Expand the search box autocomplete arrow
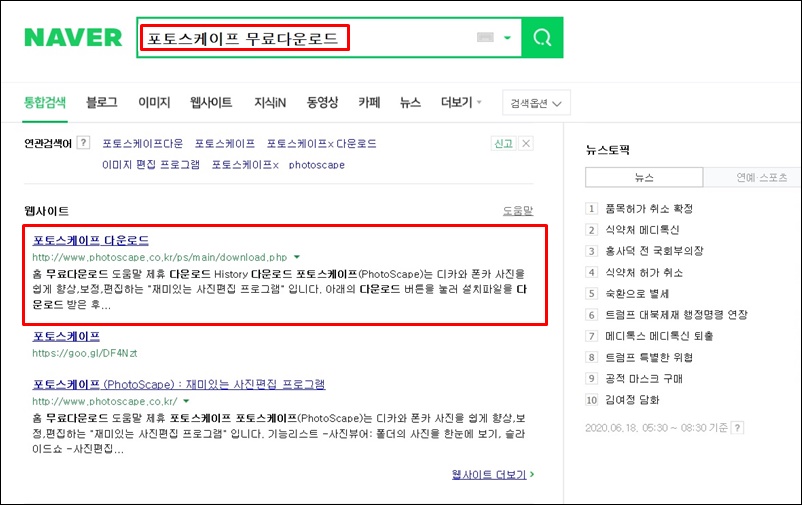802x505 pixels. 507,37
